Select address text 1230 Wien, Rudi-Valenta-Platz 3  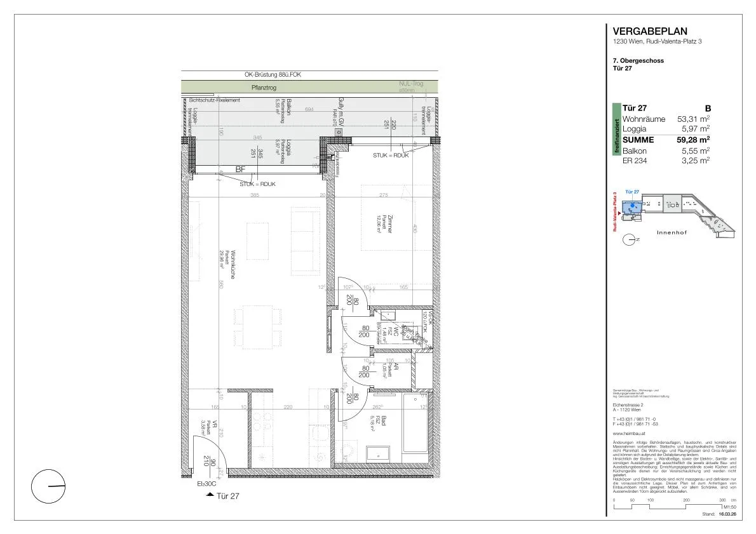point(657,41)
